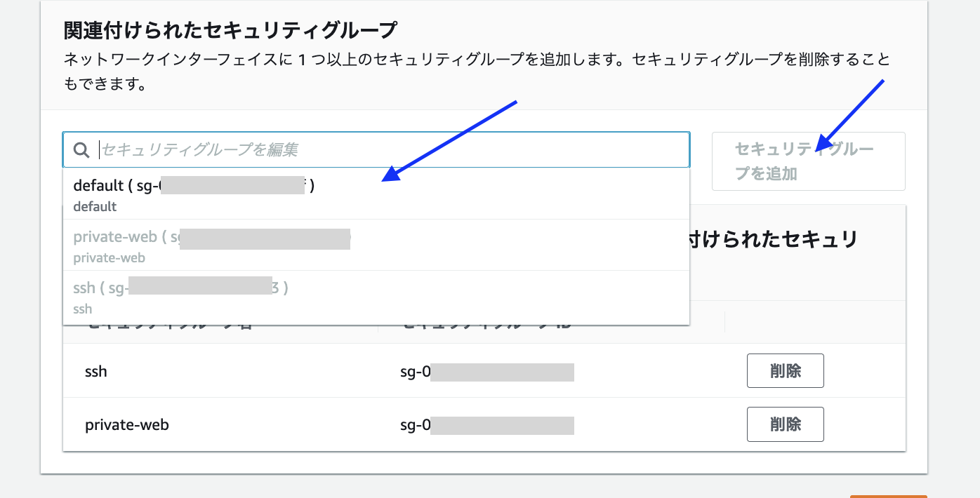Click the private-web name in the table
980x498 pixels.
click(x=127, y=425)
